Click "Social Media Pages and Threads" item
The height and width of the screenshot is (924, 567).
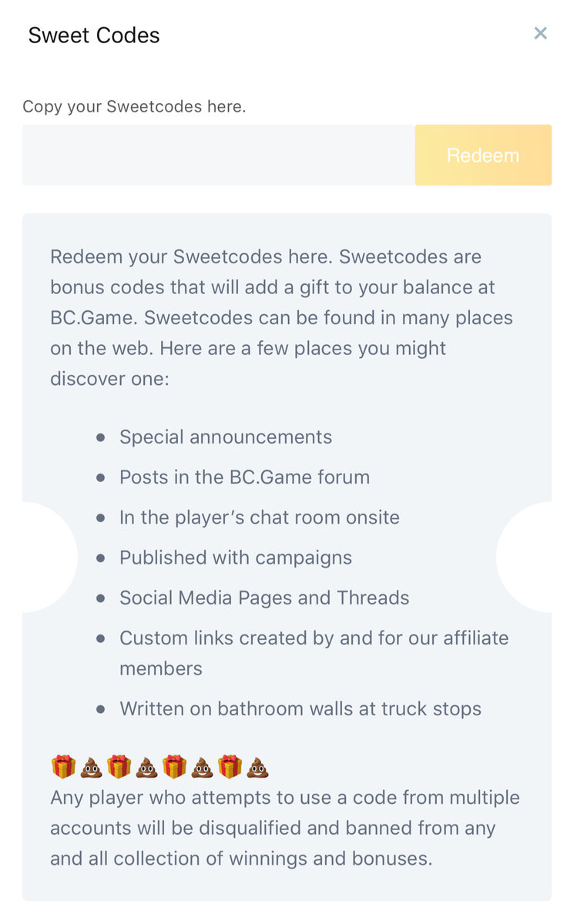(x=264, y=598)
